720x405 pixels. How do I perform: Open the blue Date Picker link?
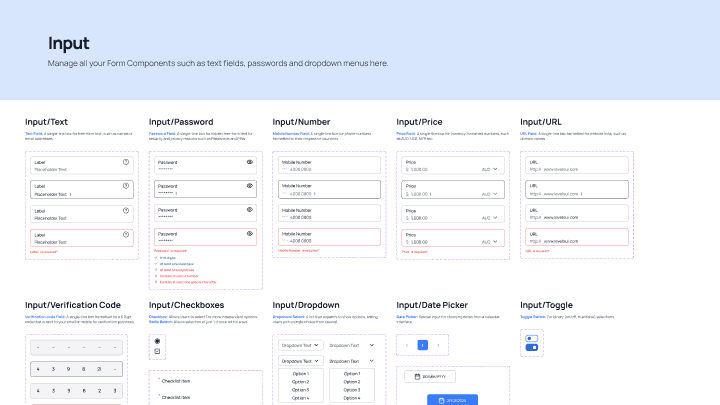pyautogui.click(x=407, y=317)
